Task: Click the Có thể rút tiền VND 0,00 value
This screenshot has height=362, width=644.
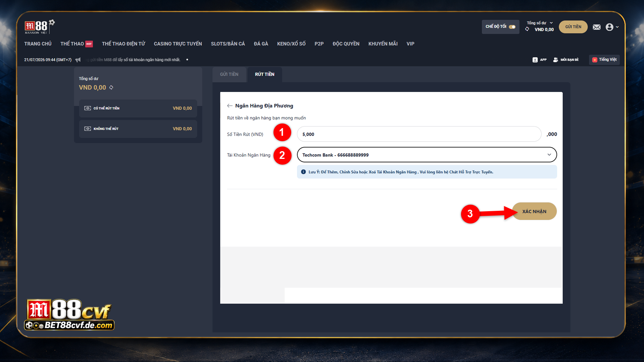Action: (x=182, y=108)
